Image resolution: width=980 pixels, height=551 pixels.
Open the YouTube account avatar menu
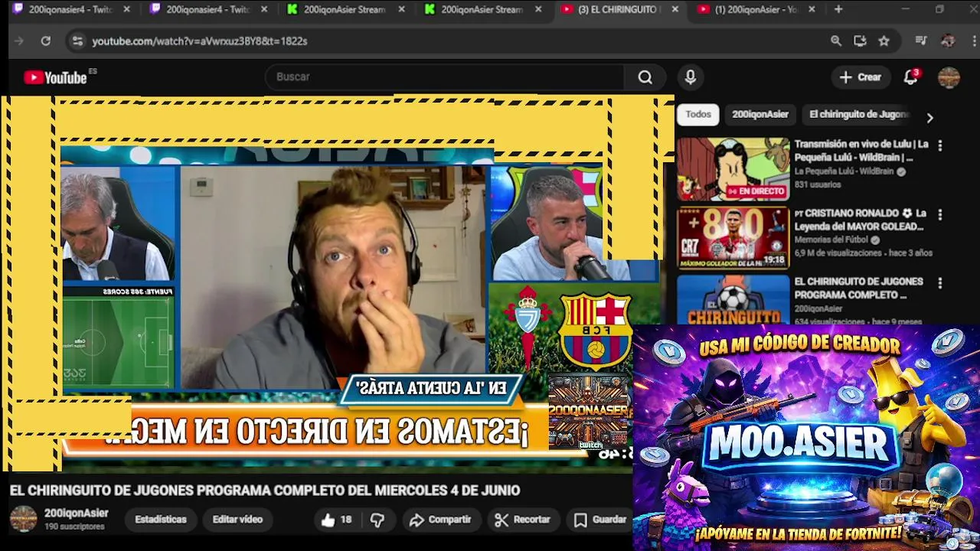point(949,77)
